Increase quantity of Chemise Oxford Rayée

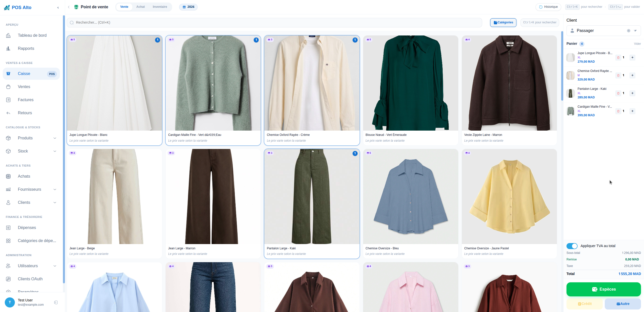coord(632,75)
